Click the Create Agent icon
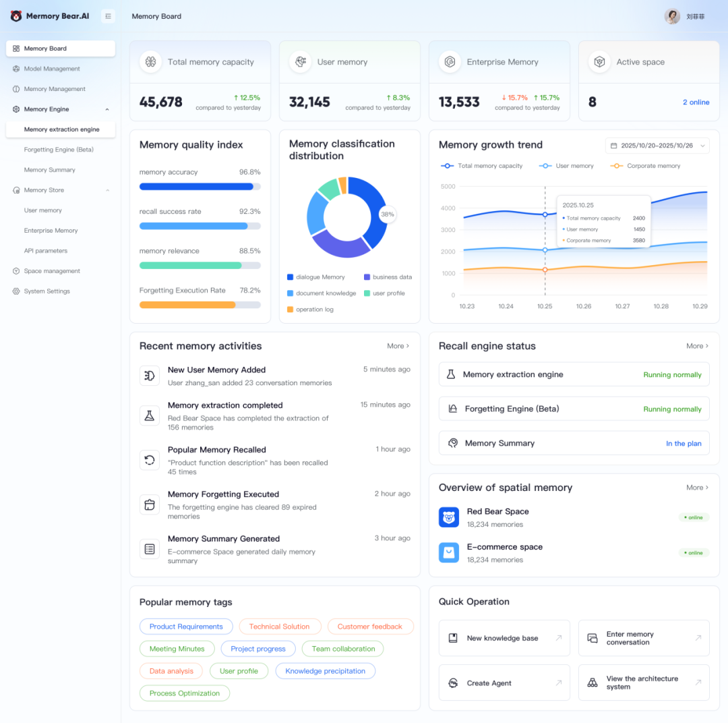 [x=453, y=683]
